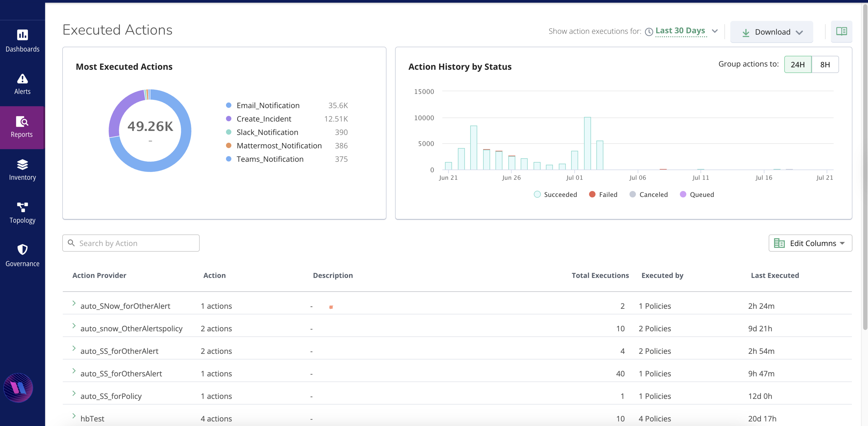Screen dimensions: 868x426
Task: Click '35.6K' Email_Notification count
Action: tap(338, 105)
